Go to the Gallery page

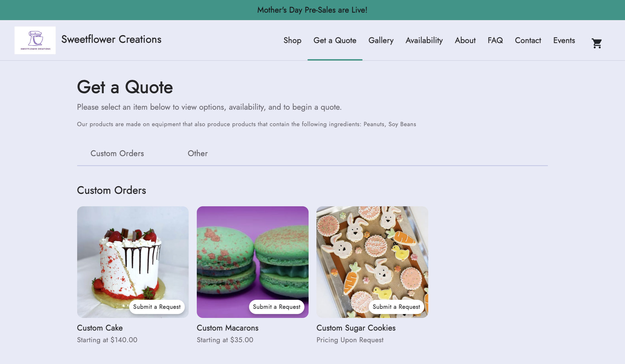click(381, 40)
